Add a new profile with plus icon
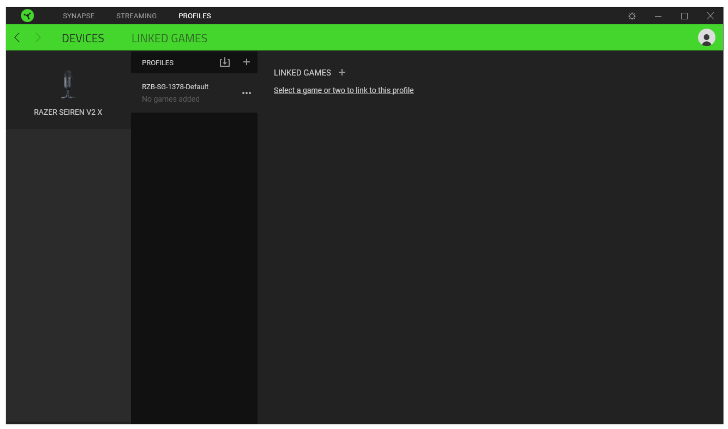Viewport: 728px width, 429px height. [247, 62]
